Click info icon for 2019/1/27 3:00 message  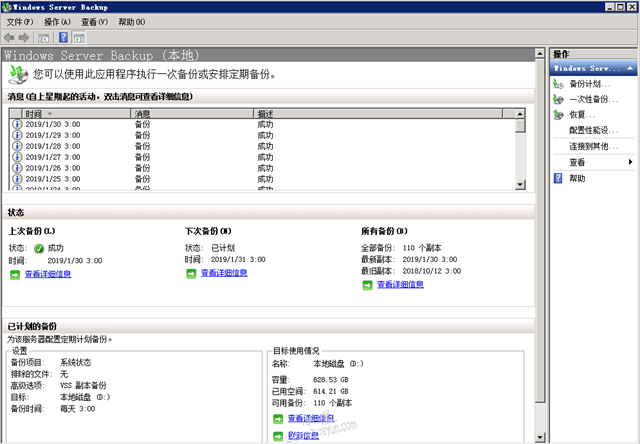click(x=17, y=157)
